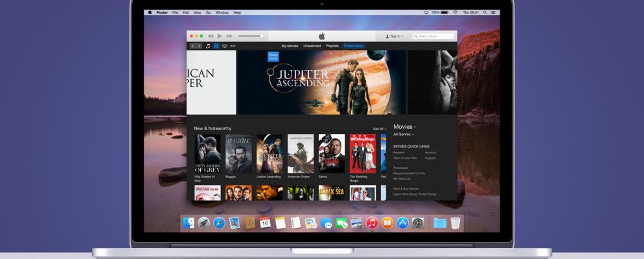Open The Wedding Ringer poster
644x259 pixels.
click(363, 153)
